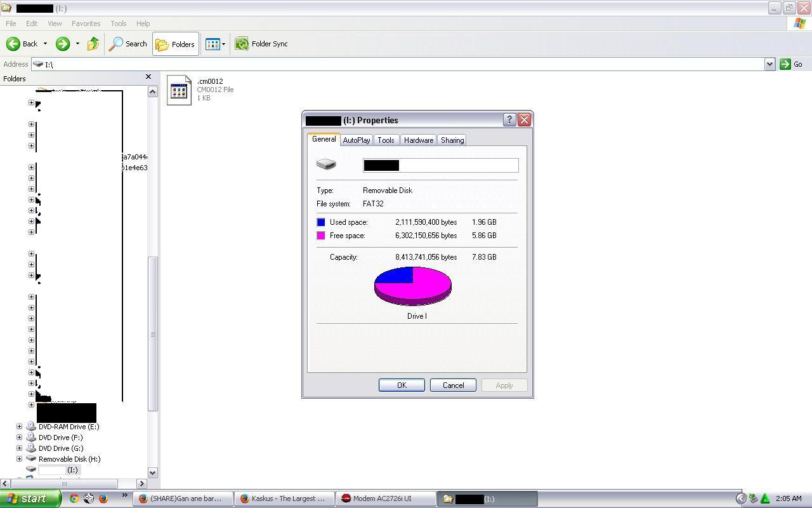Screen dimensions: 812x508
Task: Click the Go button
Action: coord(792,64)
